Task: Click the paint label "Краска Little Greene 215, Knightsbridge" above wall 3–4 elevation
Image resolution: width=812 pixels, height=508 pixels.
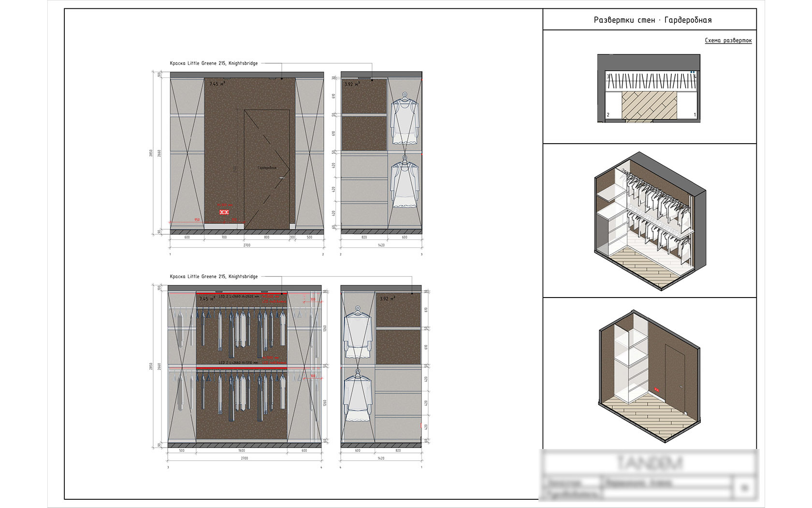Action: coord(214,277)
